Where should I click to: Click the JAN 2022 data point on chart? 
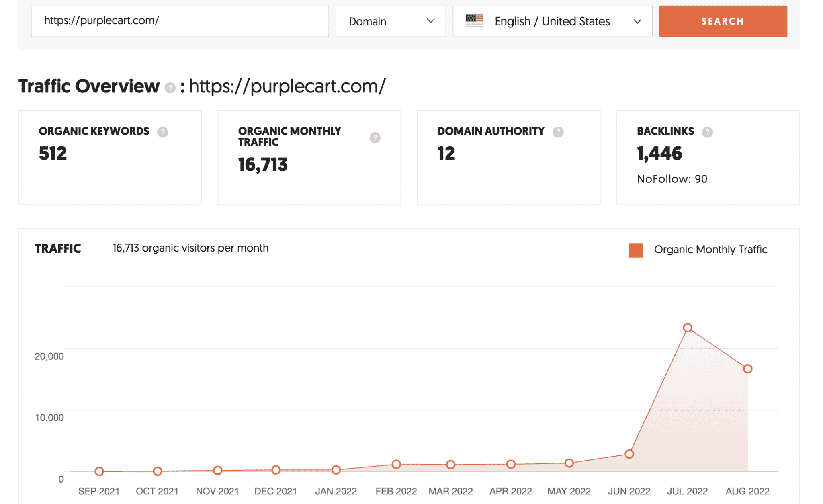point(336,470)
